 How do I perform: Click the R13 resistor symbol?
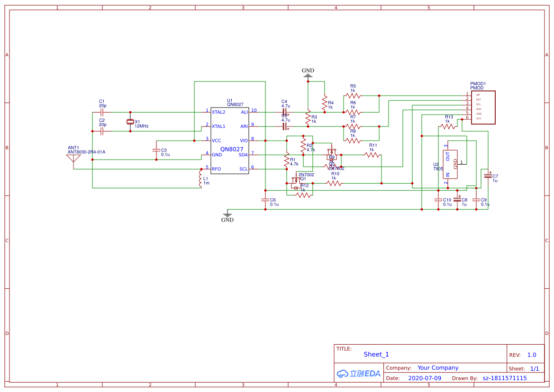tap(447, 126)
